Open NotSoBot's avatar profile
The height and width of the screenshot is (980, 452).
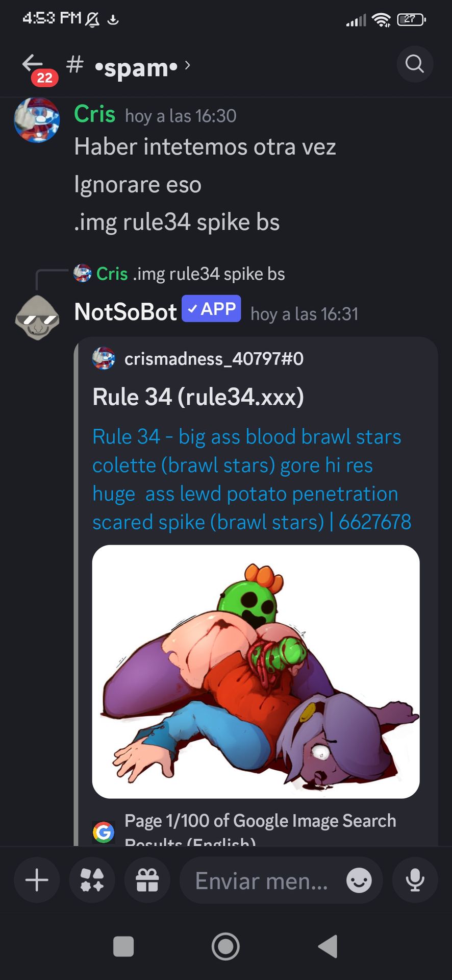[37, 317]
